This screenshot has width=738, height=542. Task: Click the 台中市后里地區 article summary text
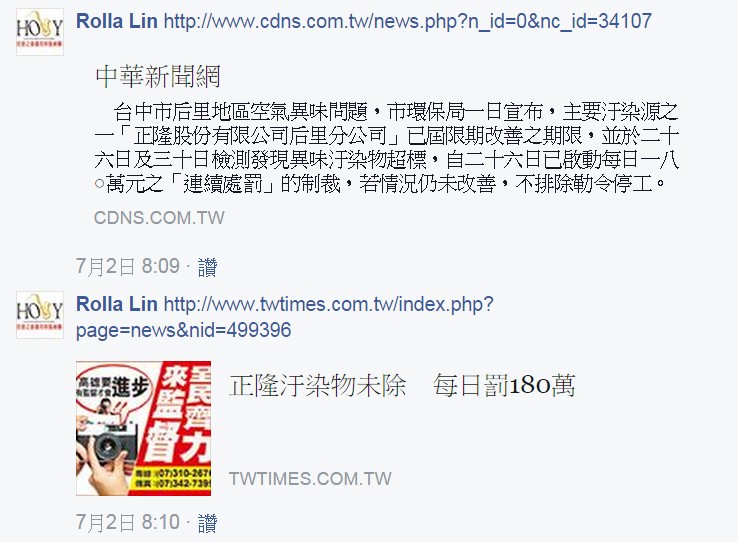(386, 148)
